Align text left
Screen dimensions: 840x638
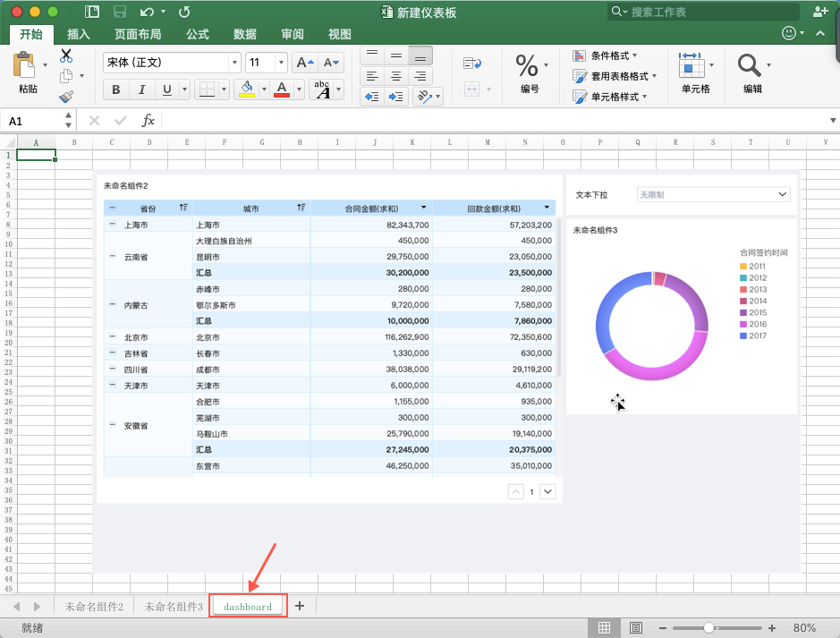coord(372,76)
